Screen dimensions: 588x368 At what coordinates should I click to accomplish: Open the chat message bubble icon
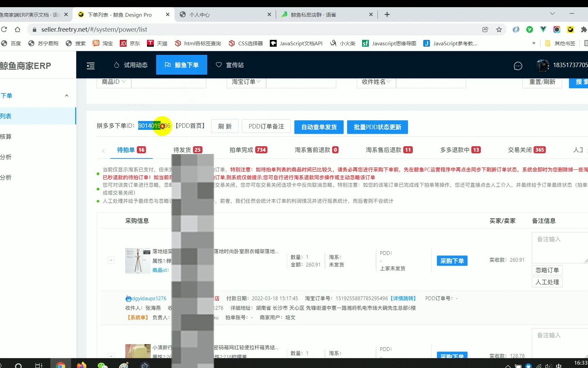pos(518,66)
